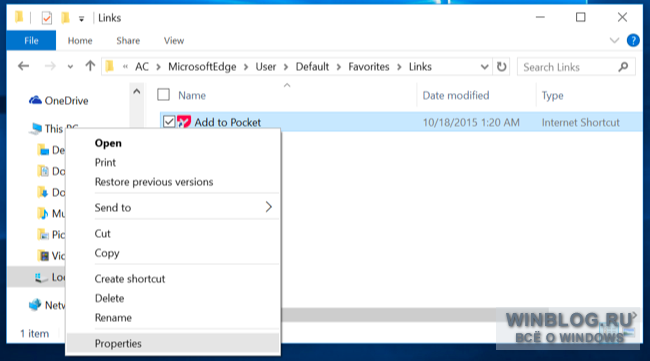Choose Print from context menu

coord(173,162)
